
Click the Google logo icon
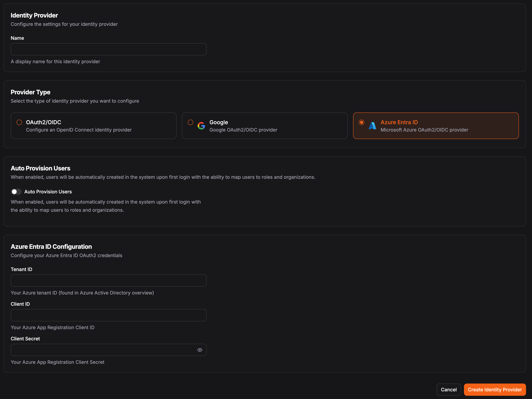pyautogui.click(x=201, y=126)
